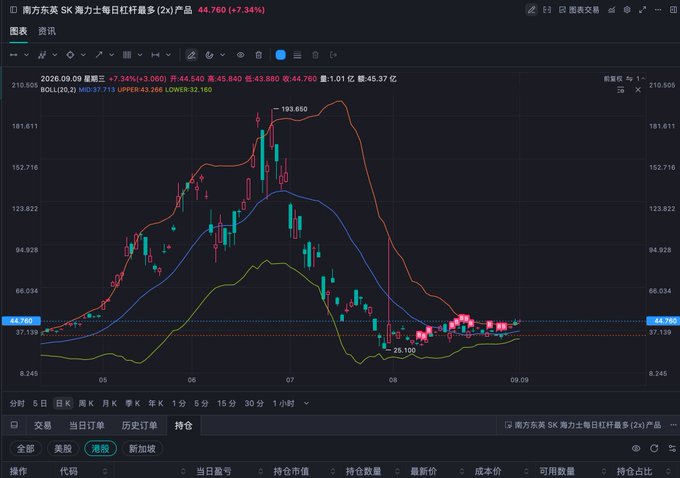The width and height of the screenshot is (680, 478).
Task: Expand trend channel tool dropdown arrow
Action: [x=55, y=55]
